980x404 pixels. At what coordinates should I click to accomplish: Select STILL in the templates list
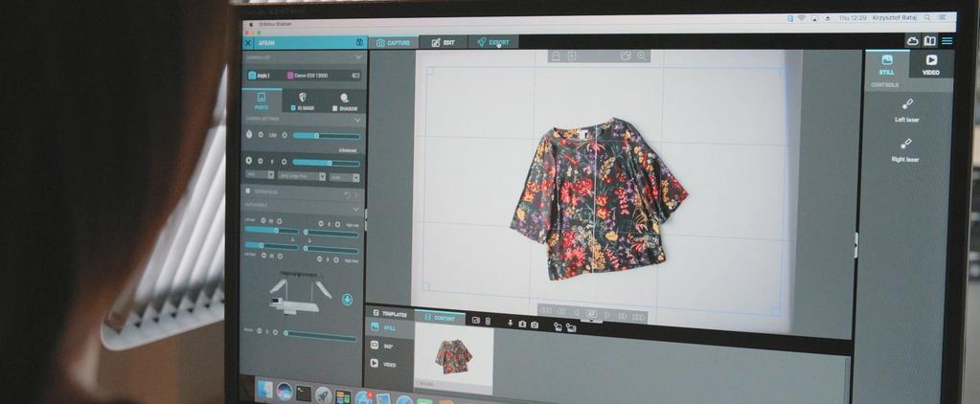(389, 327)
